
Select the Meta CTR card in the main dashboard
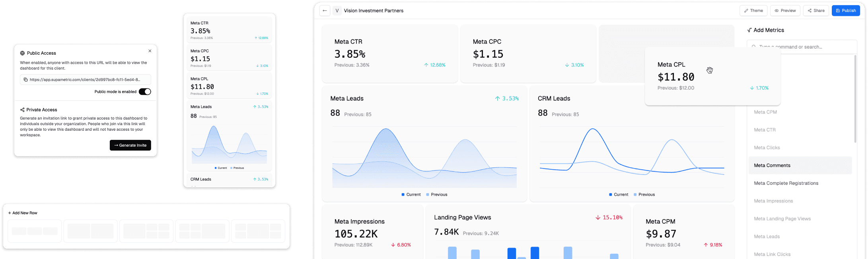tap(390, 54)
